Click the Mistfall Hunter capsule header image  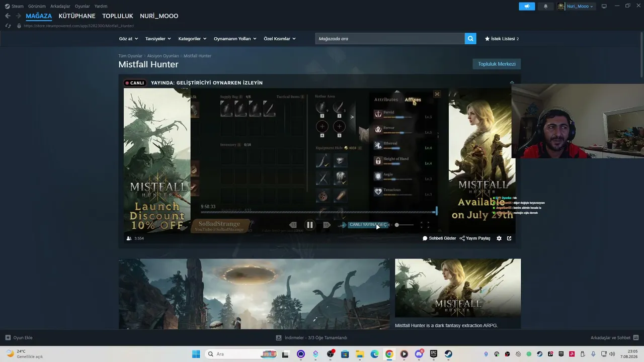tap(458, 289)
